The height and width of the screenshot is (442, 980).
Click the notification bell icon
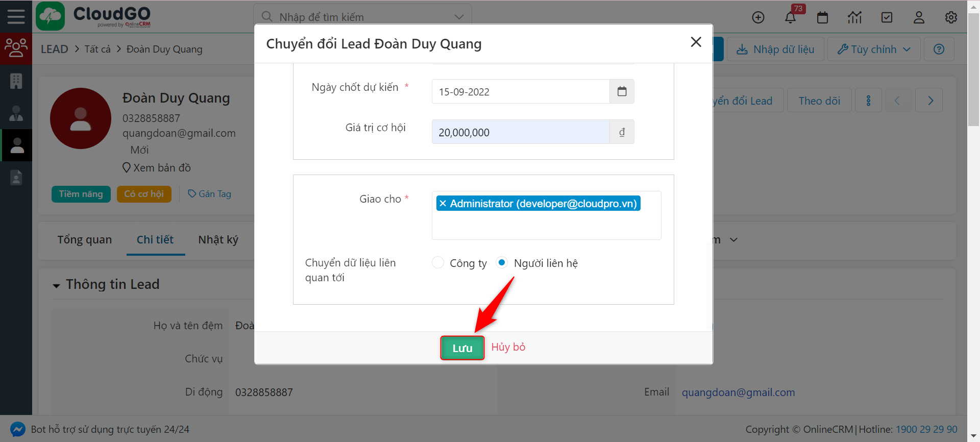790,18
